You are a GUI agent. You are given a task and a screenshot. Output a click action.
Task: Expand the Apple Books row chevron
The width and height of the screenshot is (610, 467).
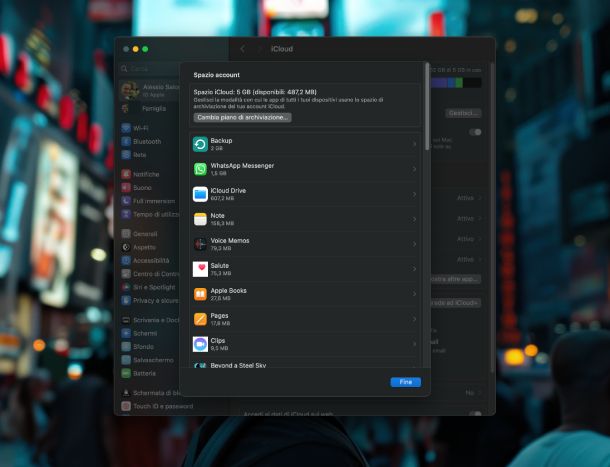click(414, 294)
